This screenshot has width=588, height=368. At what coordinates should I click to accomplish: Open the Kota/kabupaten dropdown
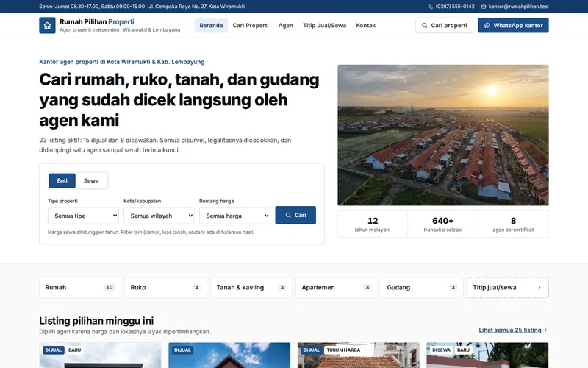159,216
